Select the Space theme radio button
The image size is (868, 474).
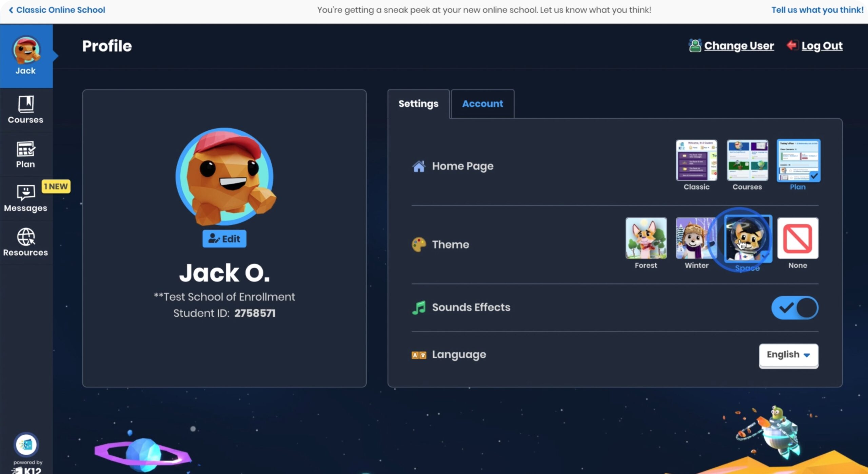coord(747,238)
